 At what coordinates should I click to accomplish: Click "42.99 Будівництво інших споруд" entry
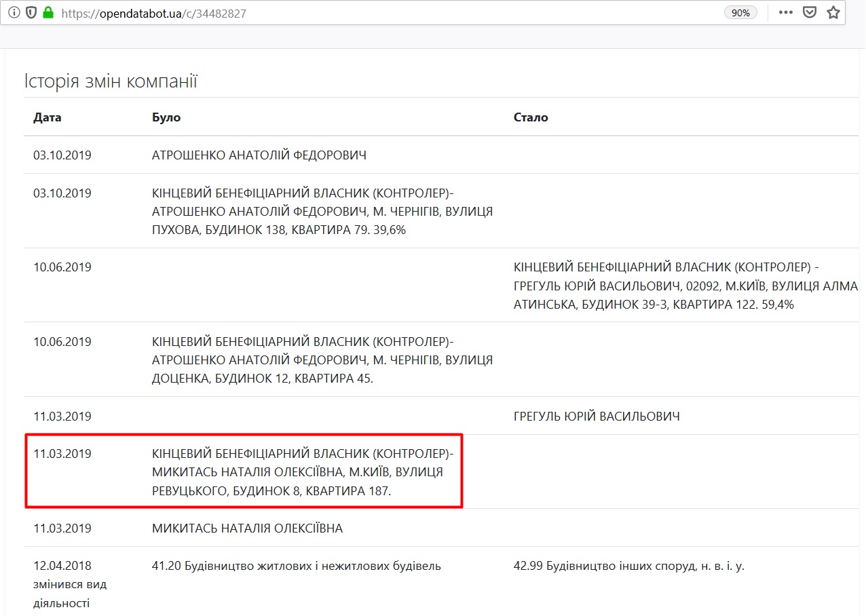tap(629, 565)
